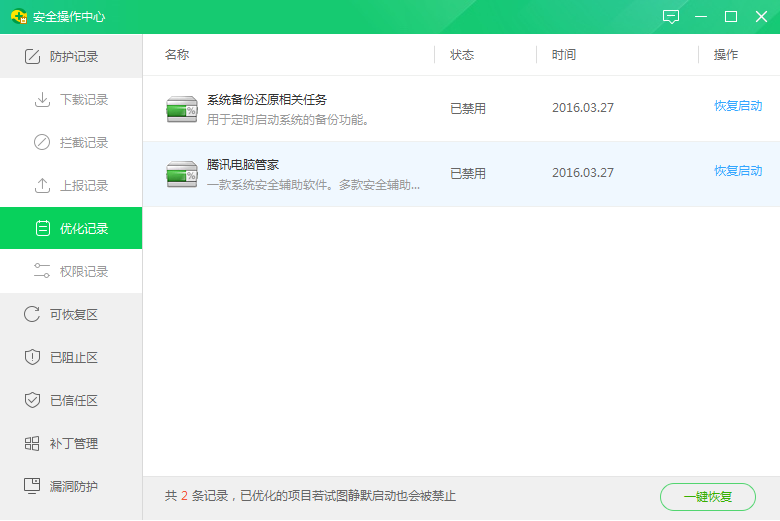Select the 腾讯电脑管家 row title
780x521 pixels.
[x=243, y=165]
